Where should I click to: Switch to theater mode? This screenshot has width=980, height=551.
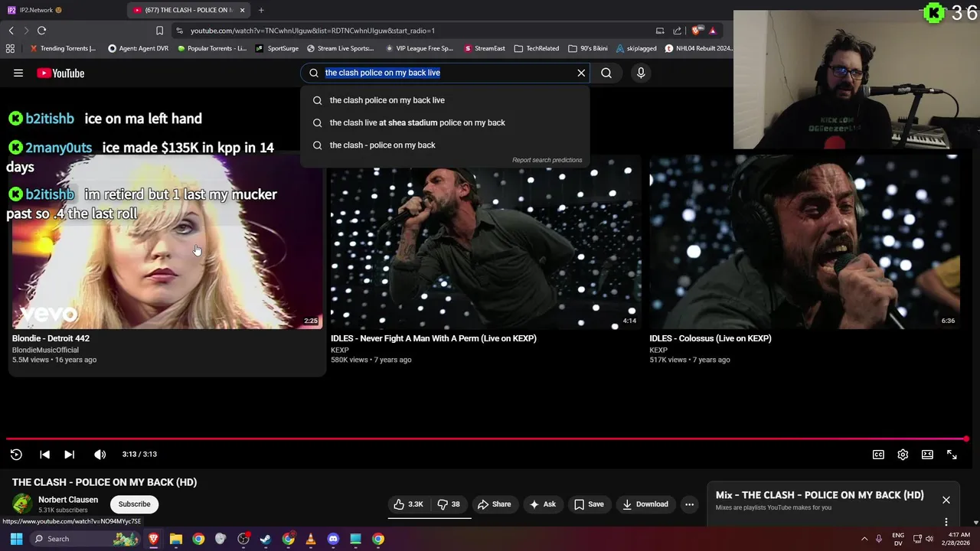927,455
